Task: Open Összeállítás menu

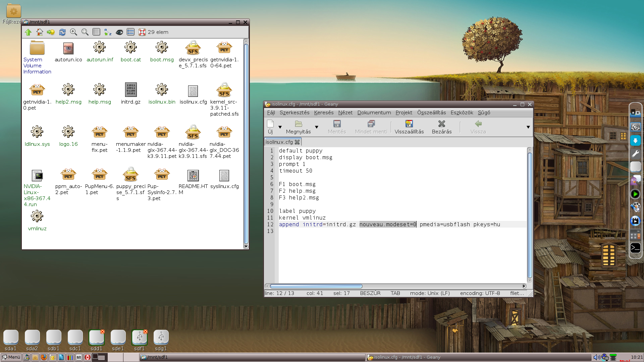Action: click(x=431, y=113)
